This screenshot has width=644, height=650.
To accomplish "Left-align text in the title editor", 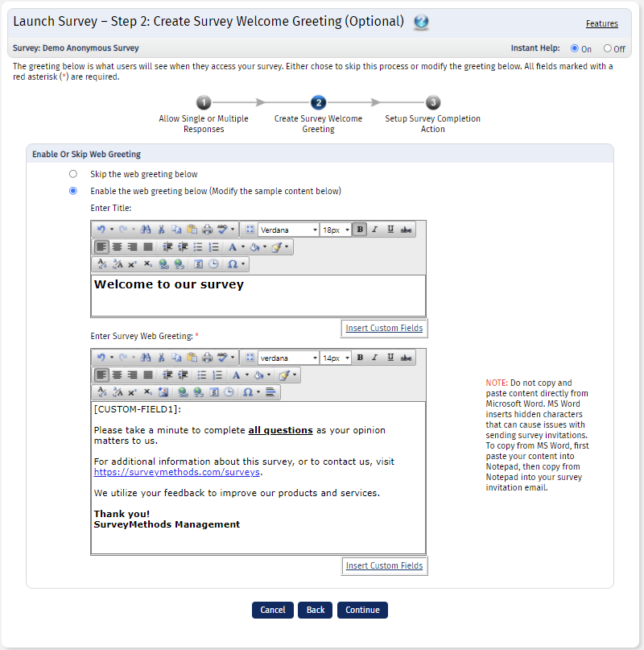I will [x=101, y=247].
